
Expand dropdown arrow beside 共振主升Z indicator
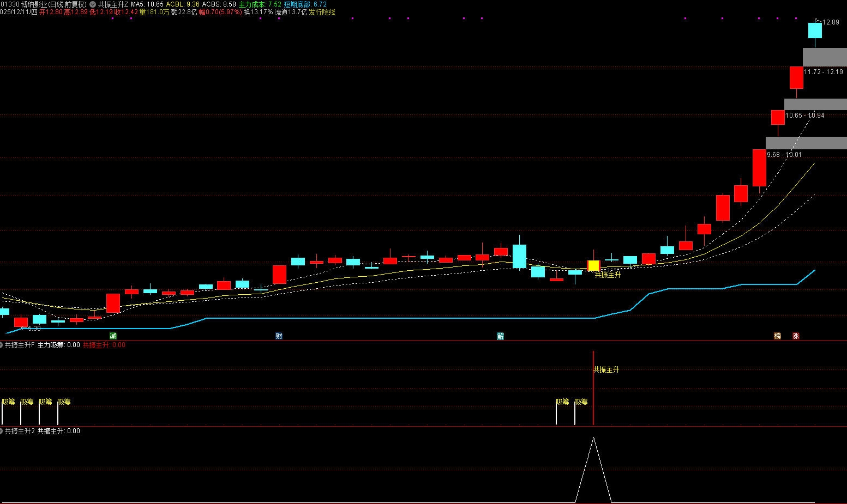(93, 4)
